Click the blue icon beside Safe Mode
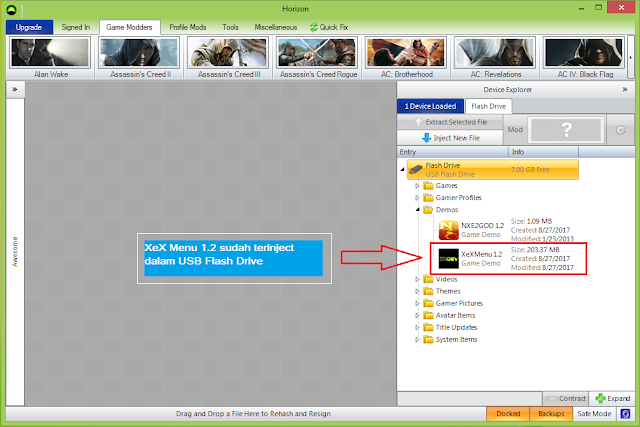The width and height of the screenshot is (640, 427). pyautogui.click(x=625, y=414)
